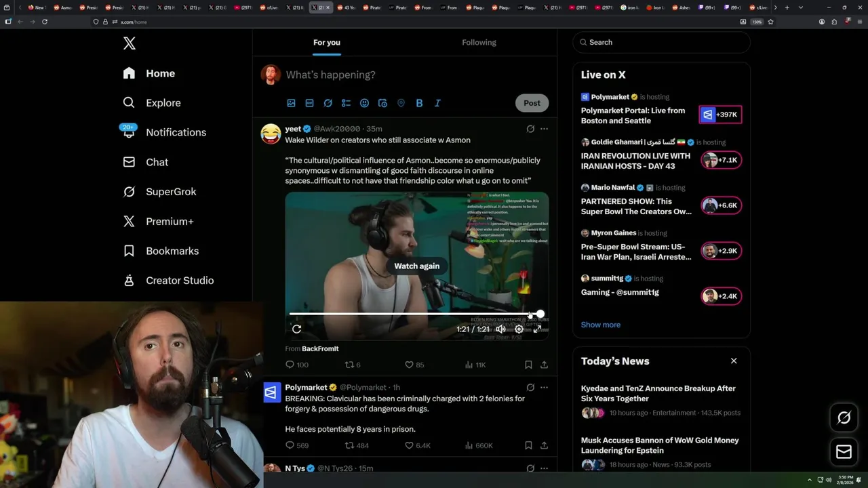The image size is (868, 488).
Task: Open Polymarket's profile avatar in feed
Action: point(271,392)
